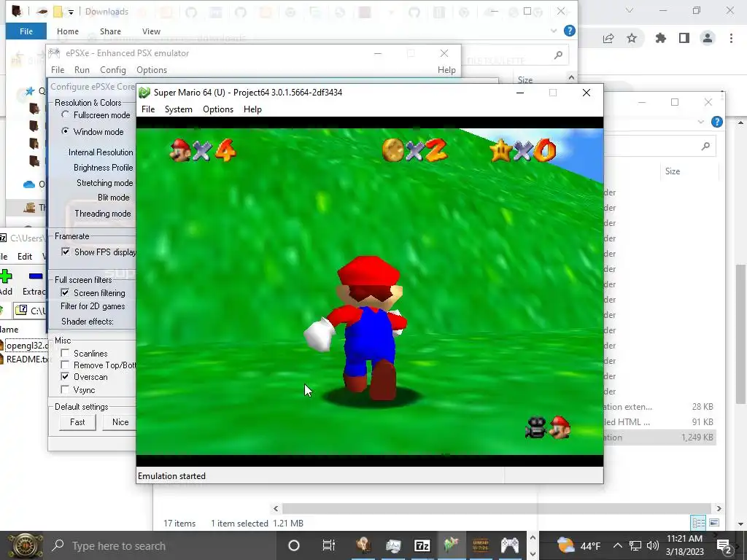This screenshot has width=747, height=560.
Task: Click Chrome tab search chevron
Action: pos(630,10)
